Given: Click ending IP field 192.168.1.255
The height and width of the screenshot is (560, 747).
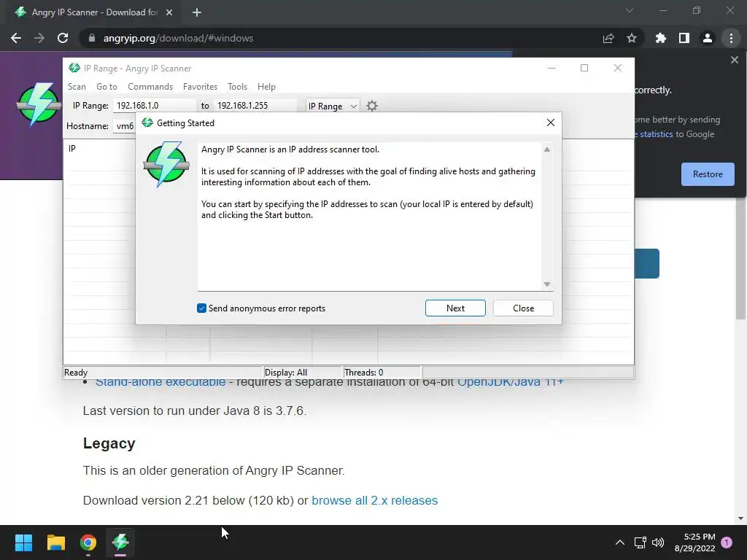Looking at the screenshot, I should tap(256, 106).
